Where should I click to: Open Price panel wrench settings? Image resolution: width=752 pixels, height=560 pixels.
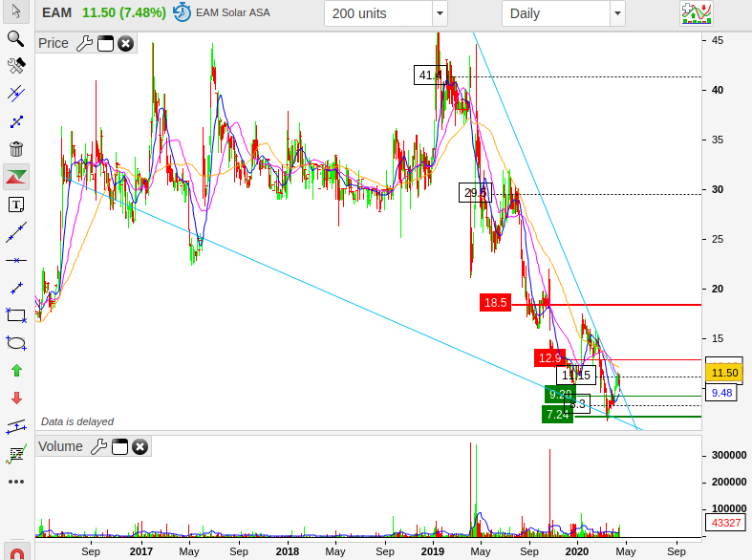point(84,43)
